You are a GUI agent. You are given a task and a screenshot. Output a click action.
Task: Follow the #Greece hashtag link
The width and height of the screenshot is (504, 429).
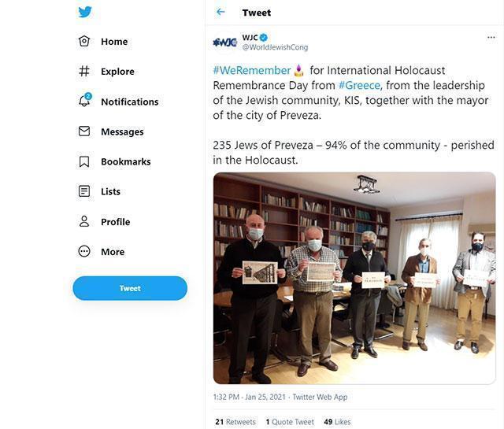358,86
